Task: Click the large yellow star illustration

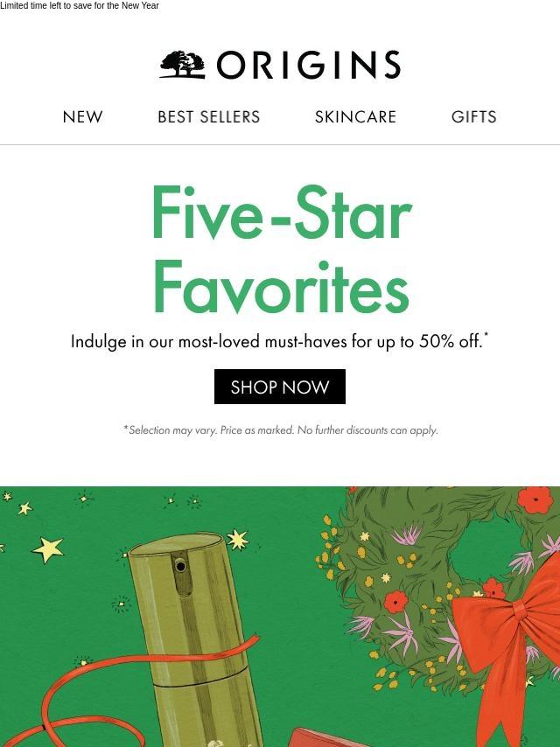Action: (47, 549)
